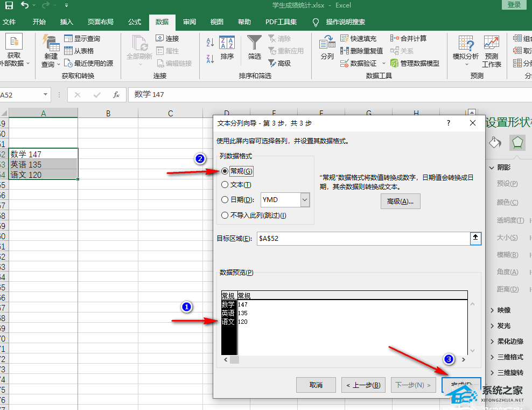
Task: Click the Sort (排序) icon
Action: pos(227,43)
